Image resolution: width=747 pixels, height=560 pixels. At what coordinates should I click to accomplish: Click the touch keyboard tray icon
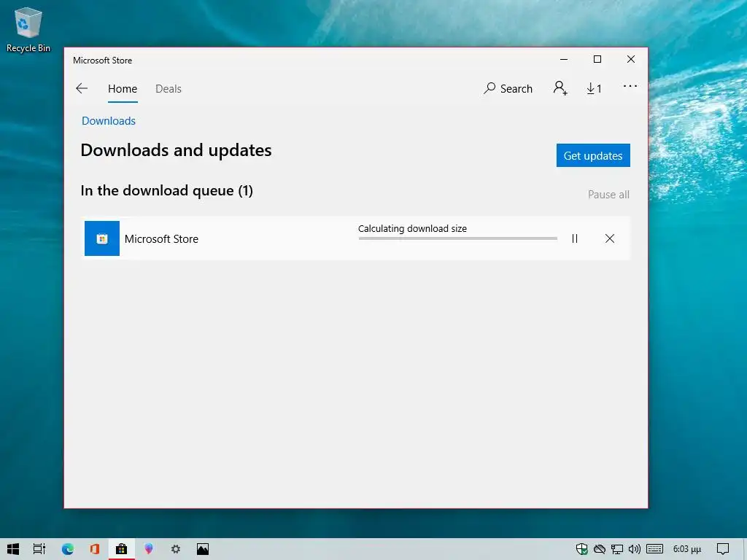(654, 549)
